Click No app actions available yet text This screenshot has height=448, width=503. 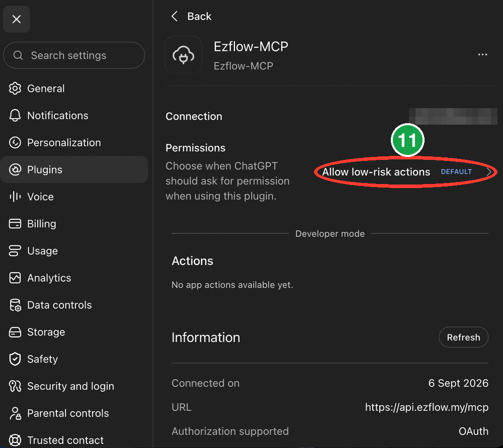(232, 285)
